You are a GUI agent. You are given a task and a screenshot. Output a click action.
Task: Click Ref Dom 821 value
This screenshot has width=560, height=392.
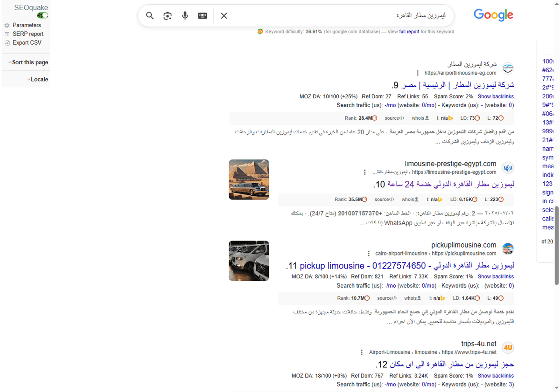tap(379, 276)
